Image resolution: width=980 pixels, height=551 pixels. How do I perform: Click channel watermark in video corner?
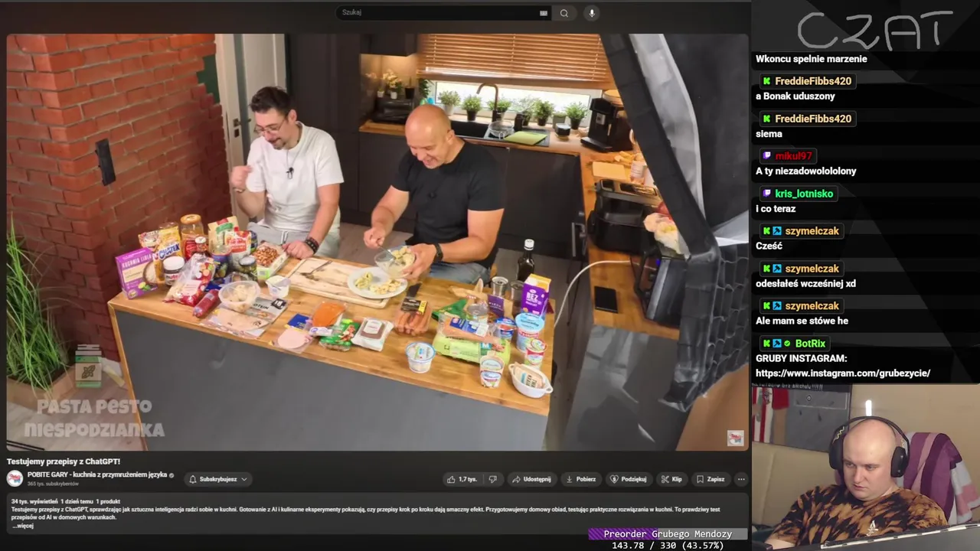735,438
